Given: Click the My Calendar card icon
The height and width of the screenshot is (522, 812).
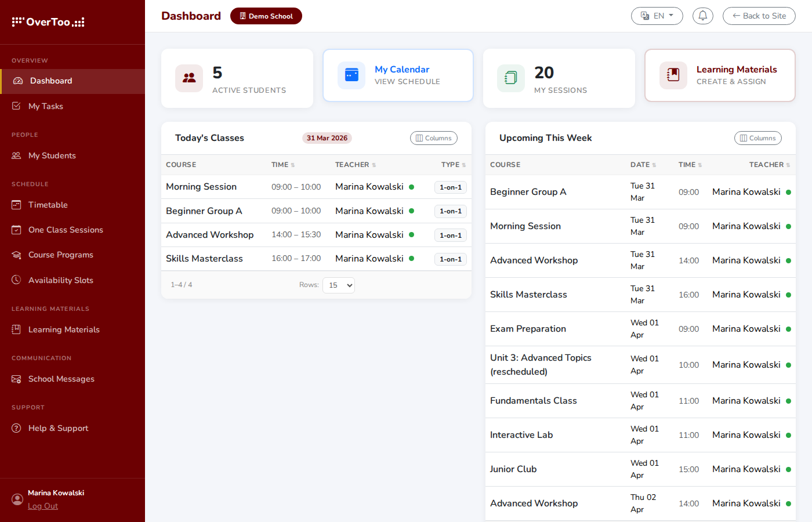Looking at the screenshot, I should [x=351, y=75].
